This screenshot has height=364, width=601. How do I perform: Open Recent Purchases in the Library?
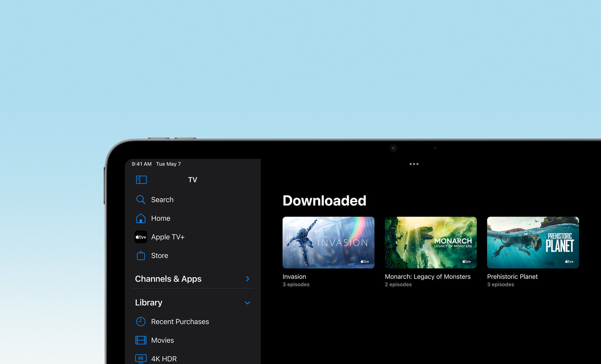(x=193, y=322)
